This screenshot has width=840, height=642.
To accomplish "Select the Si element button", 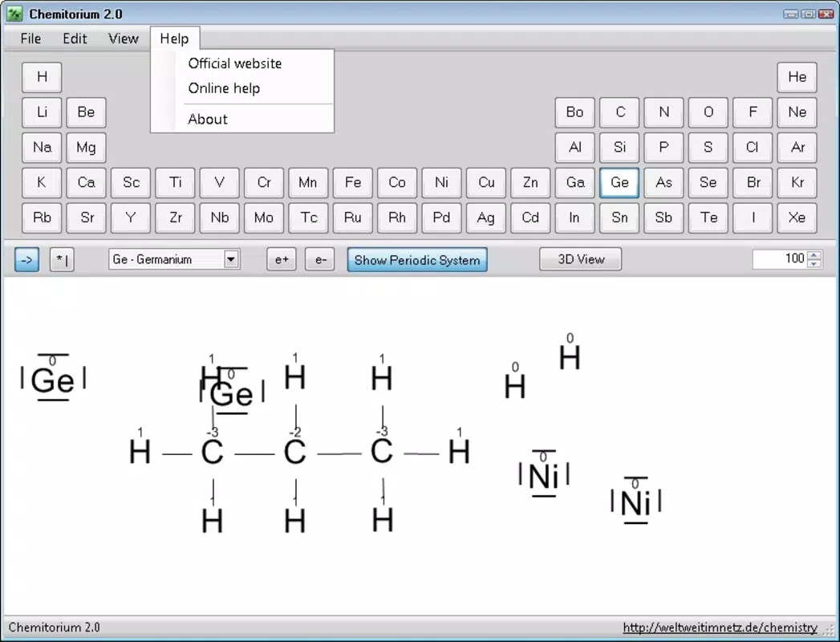I will click(619, 148).
